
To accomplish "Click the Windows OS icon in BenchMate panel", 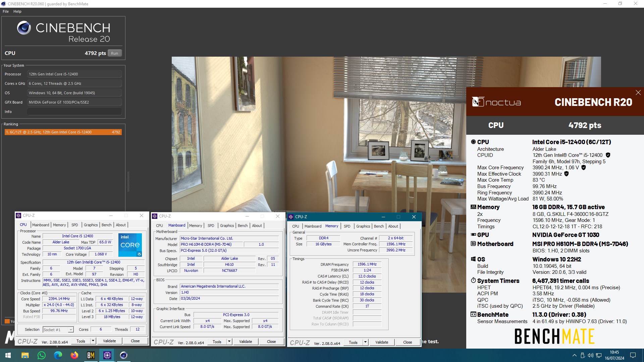I will pos(473,259).
